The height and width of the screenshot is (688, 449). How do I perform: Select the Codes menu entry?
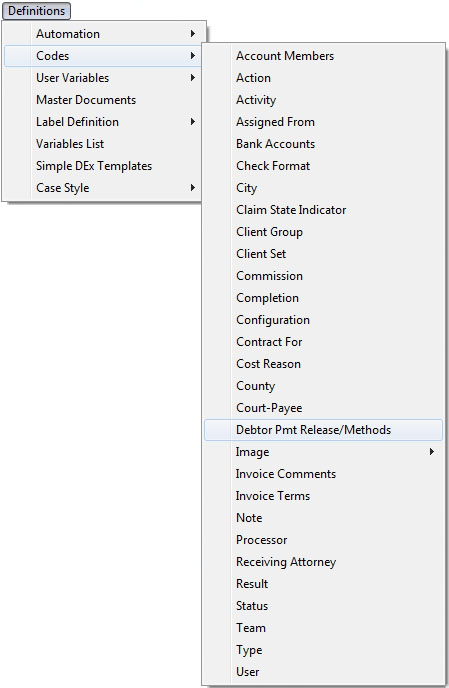[103, 56]
